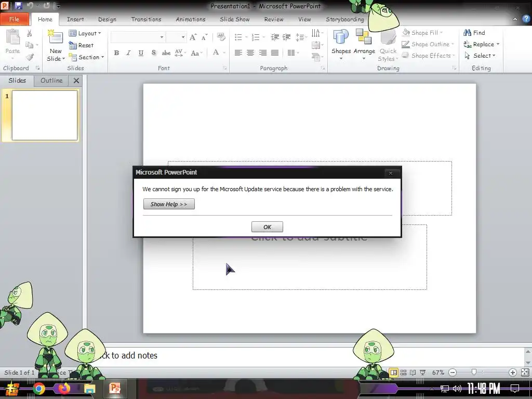Align text left
532x399 pixels.
pyautogui.click(x=238, y=52)
